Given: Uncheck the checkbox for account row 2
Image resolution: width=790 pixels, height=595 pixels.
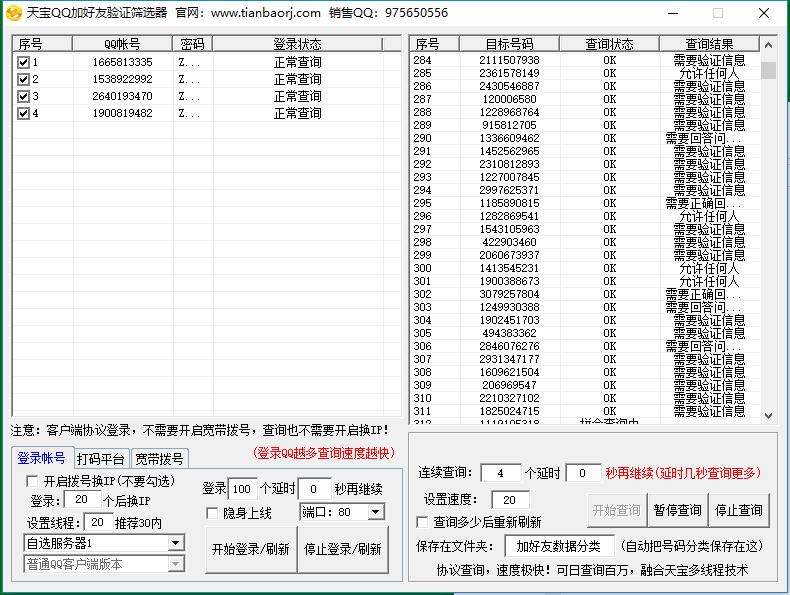Looking at the screenshot, I should [x=23, y=80].
